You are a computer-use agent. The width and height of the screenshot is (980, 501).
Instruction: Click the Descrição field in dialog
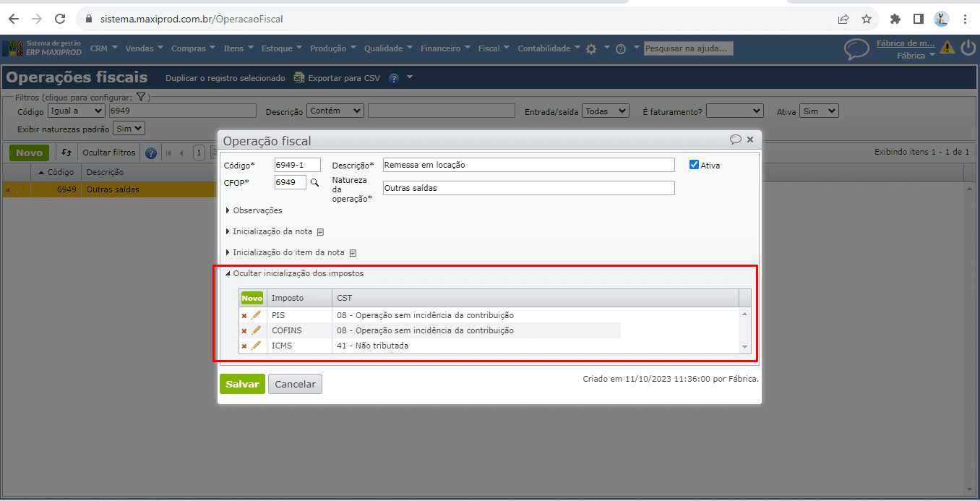(x=528, y=165)
